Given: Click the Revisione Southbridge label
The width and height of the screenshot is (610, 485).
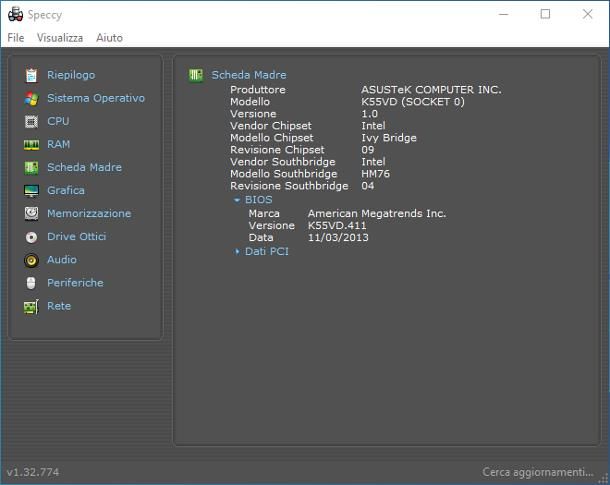Looking at the screenshot, I should pos(289,186).
